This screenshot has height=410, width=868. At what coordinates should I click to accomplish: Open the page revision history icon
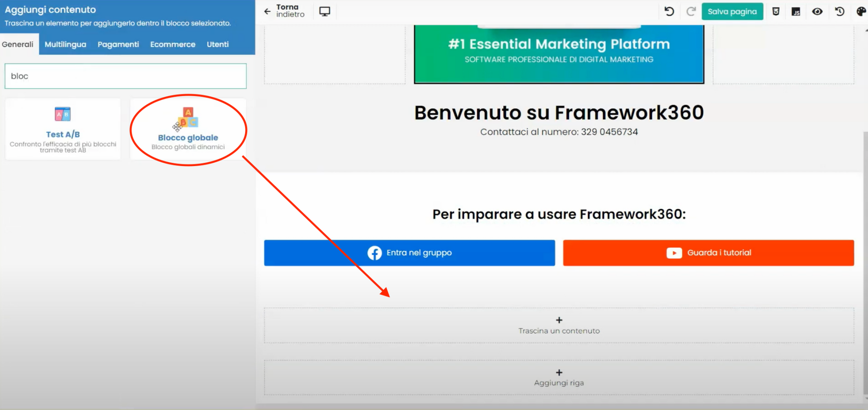pos(840,11)
